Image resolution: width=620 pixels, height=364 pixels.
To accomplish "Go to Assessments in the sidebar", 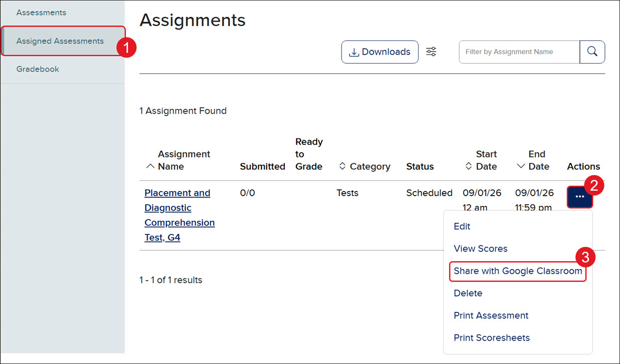I will tap(41, 12).
